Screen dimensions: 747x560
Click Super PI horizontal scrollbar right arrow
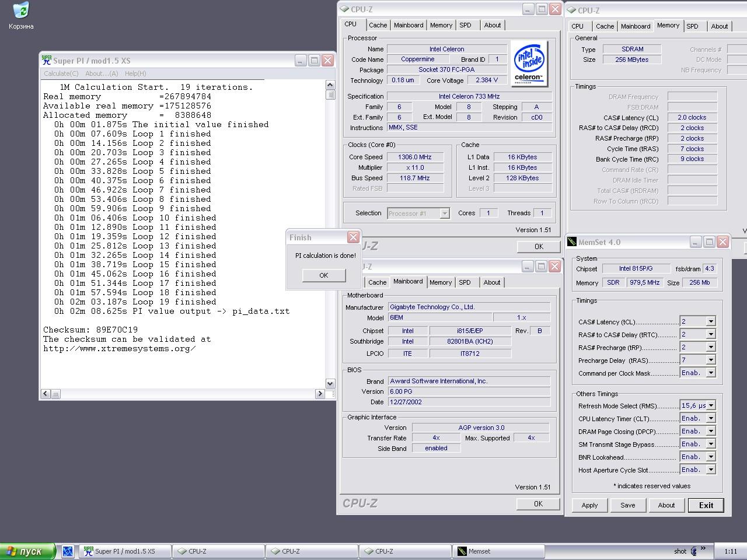click(x=320, y=394)
